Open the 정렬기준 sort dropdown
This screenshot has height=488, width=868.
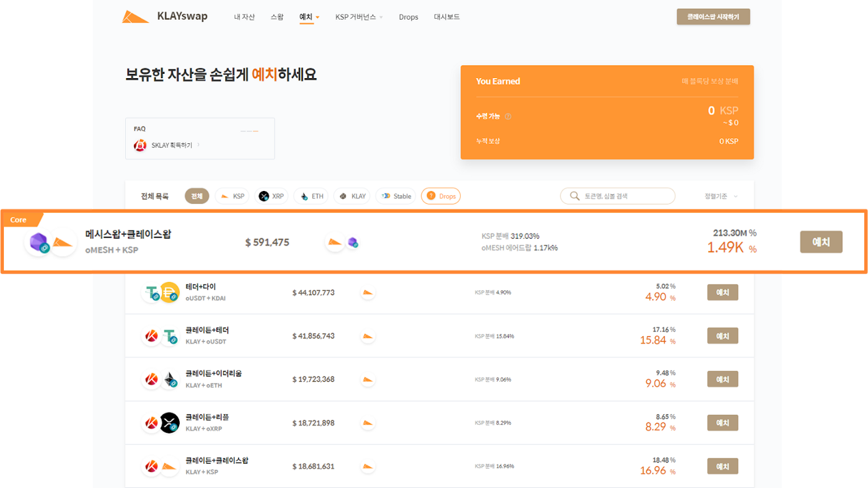(721, 196)
